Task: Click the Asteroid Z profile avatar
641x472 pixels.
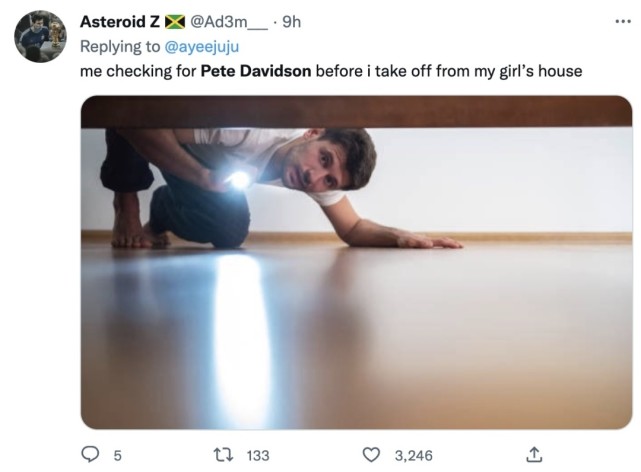Action: 39,38
